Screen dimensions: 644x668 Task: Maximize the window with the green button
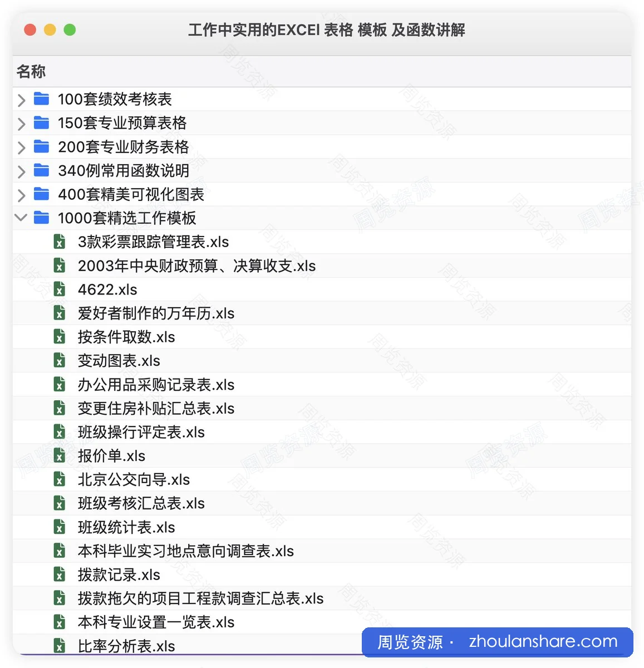pos(70,30)
